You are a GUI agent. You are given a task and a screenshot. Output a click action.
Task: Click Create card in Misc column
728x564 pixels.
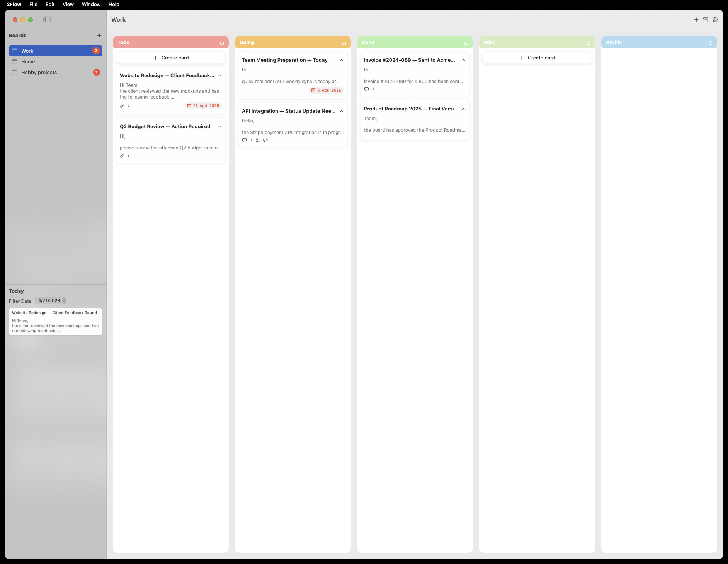(x=537, y=58)
